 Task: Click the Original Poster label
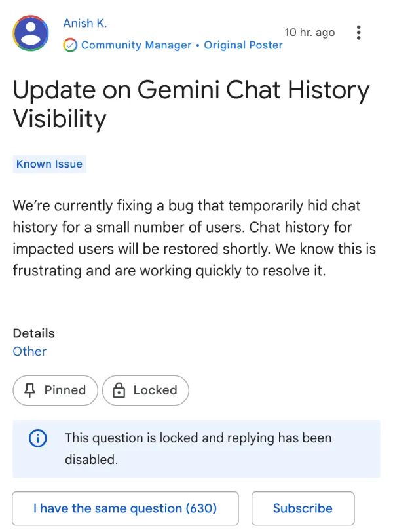pyautogui.click(x=244, y=45)
